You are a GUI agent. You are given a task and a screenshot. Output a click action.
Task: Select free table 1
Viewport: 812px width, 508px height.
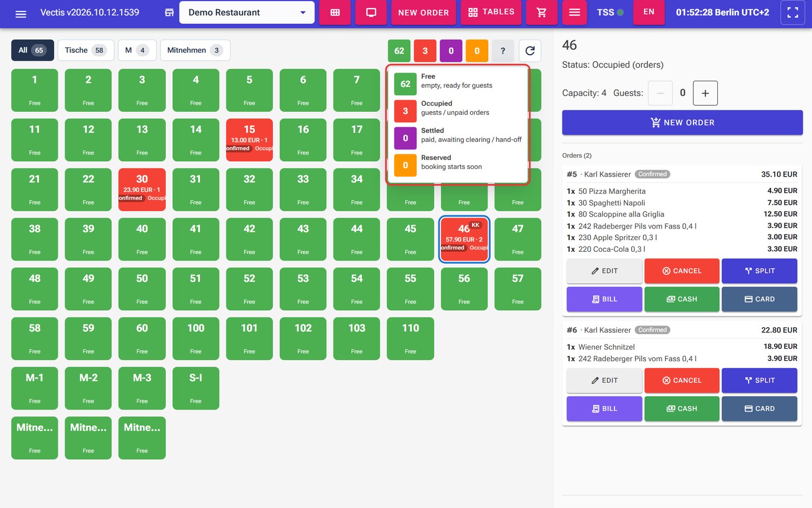[x=35, y=90]
